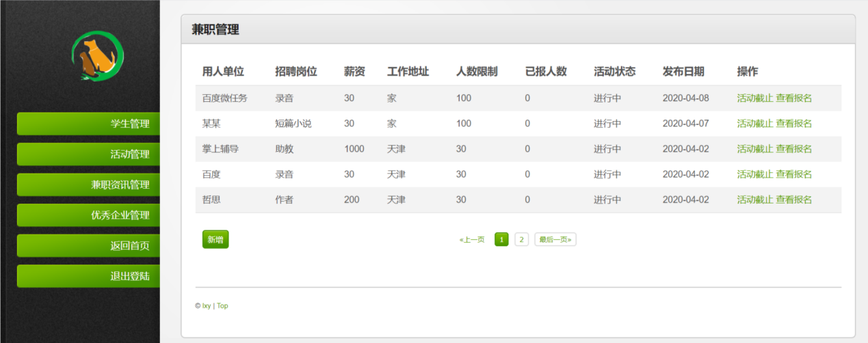Go to pagination page 2
The width and height of the screenshot is (868, 343).
[x=521, y=239]
